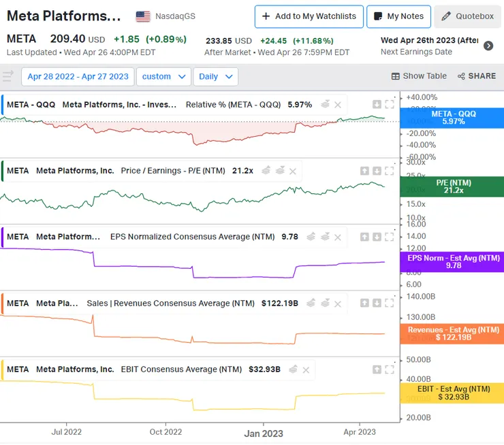
Task: Click the Add to My Watchlists button
Action: pyautogui.click(x=309, y=16)
